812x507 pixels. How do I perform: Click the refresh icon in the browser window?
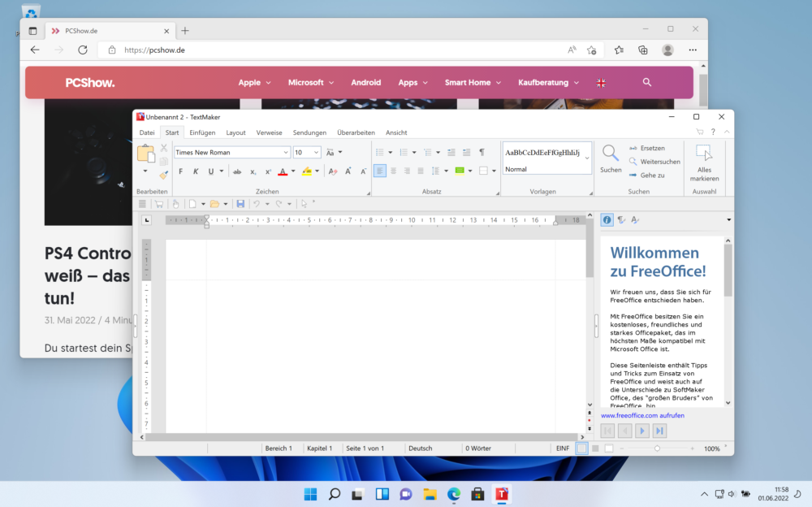(83, 50)
